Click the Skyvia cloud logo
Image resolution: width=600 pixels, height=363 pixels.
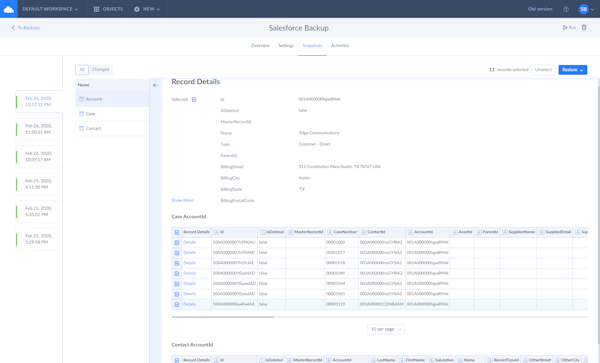(x=8, y=9)
